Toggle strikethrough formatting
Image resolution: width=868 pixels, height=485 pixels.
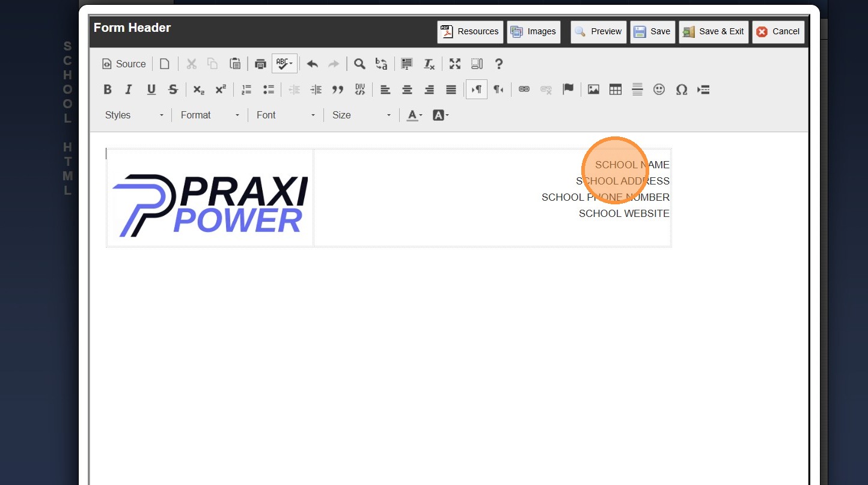point(173,90)
